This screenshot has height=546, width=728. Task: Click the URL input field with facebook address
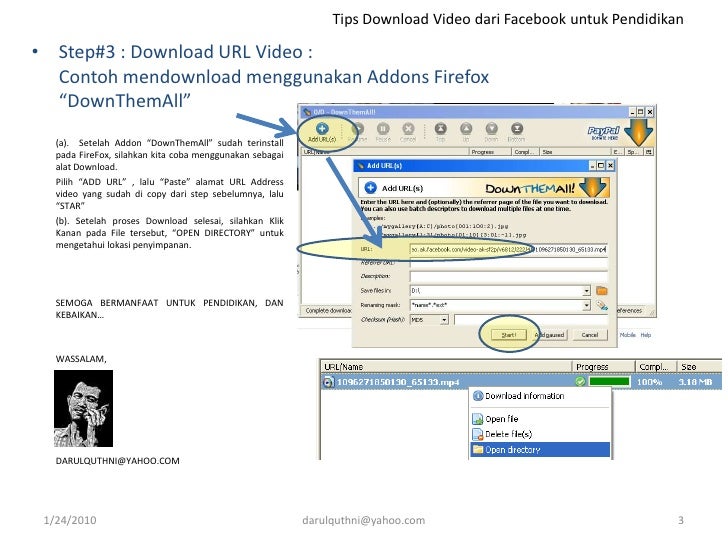pyautogui.click(x=508, y=250)
